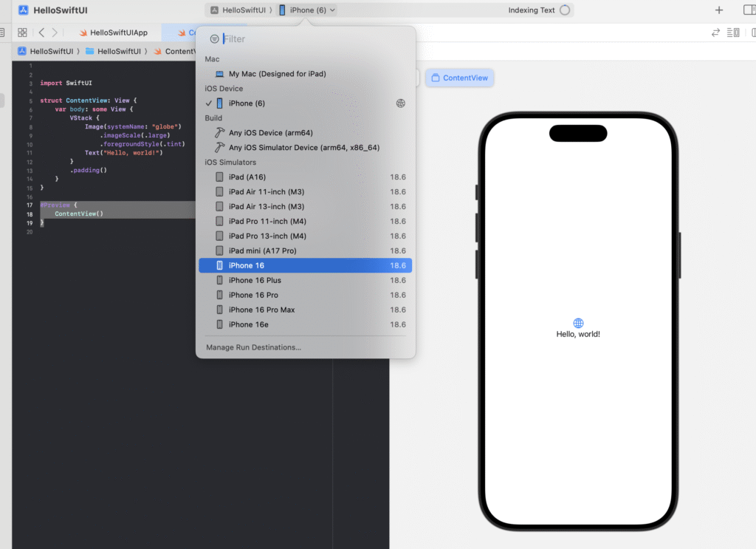Pick the iPhone 16 Plus simulator
The height and width of the screenshot is (549, 756).
305,280
